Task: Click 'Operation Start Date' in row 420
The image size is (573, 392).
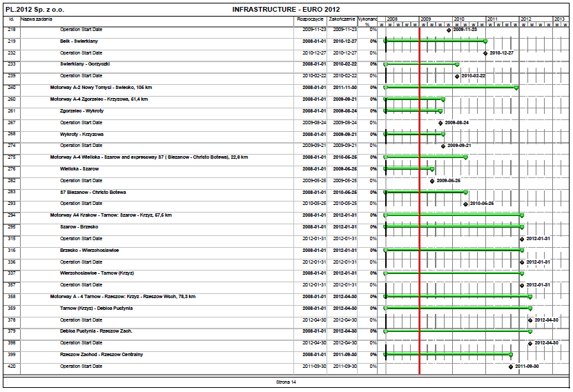Action: point(81,366)
